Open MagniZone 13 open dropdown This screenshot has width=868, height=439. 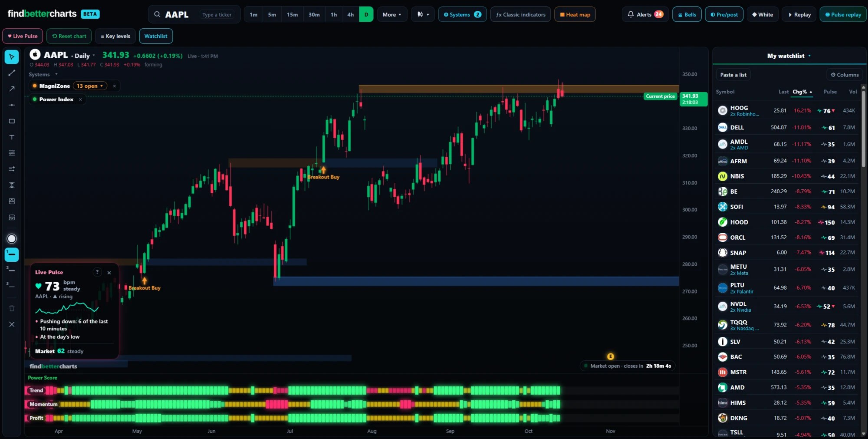[90, 86]
